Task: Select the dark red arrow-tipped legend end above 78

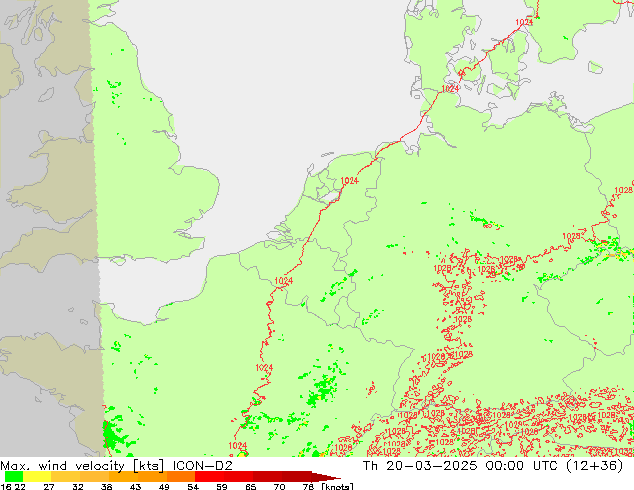Action: (326, 476)
